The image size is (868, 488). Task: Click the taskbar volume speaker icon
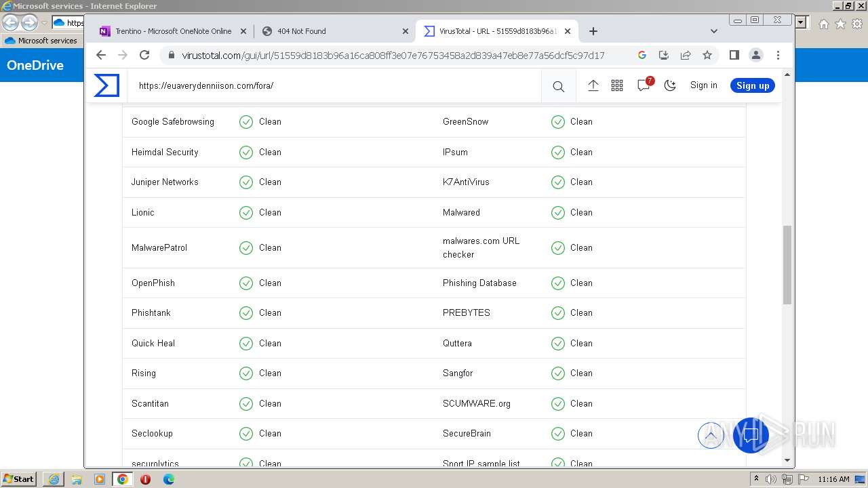771,479
